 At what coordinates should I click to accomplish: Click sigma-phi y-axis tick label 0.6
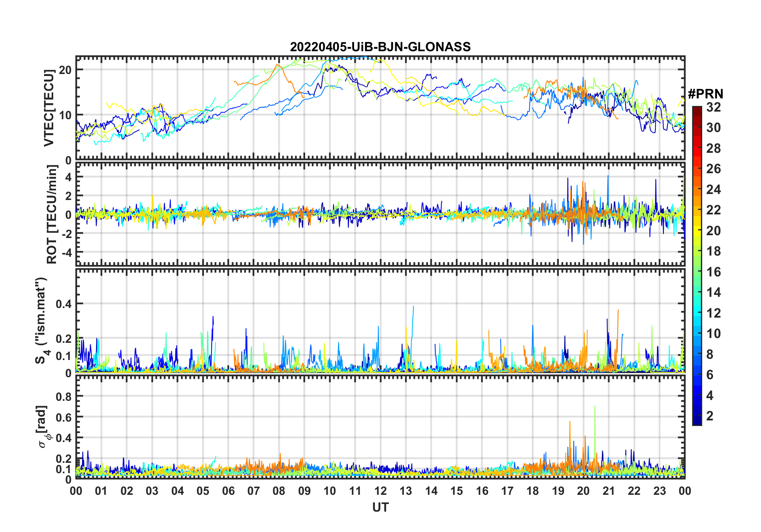tap(64, 417)
